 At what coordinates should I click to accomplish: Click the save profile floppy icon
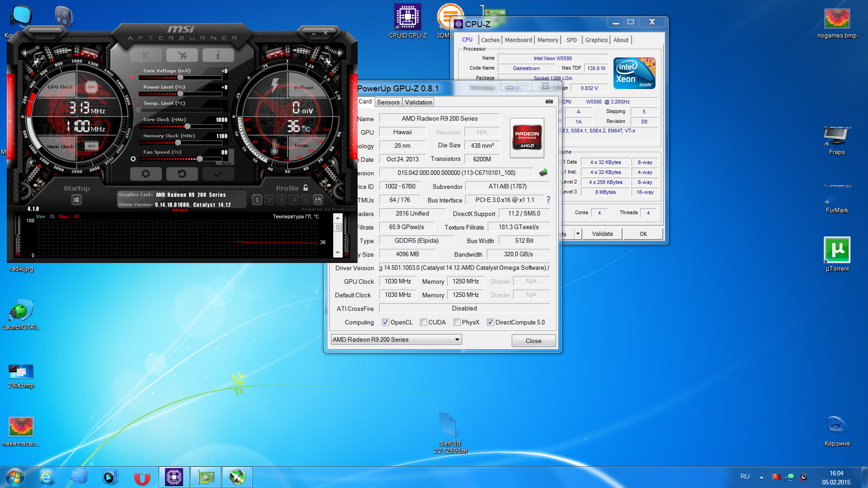click(x=318, y=200)
